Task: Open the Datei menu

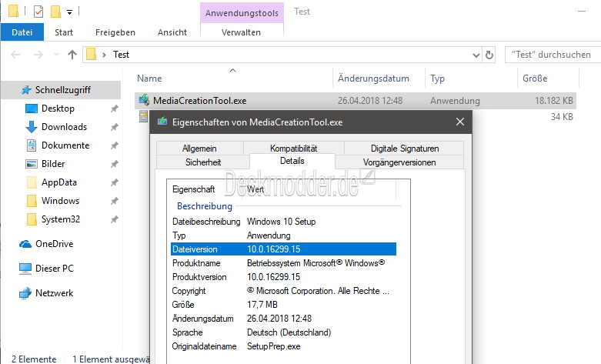Action: (22, 32)
